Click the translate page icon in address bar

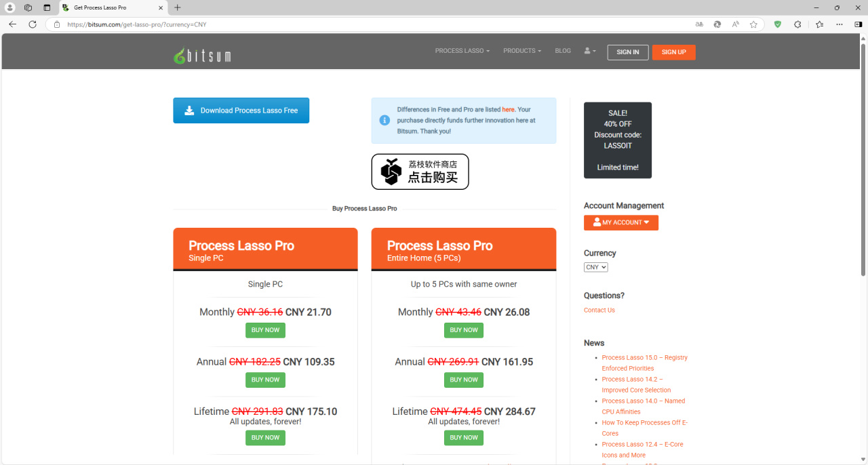(699, 24)
